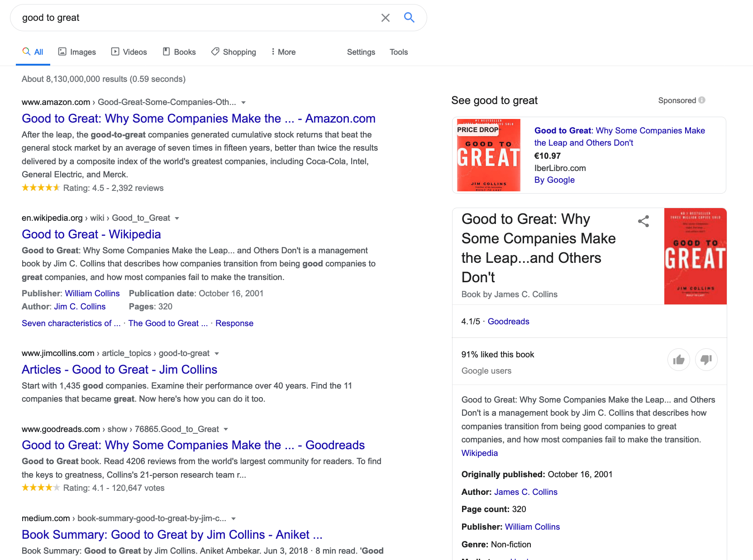Open 'Seven characteristics of ...' sitelink
This screenshot has height=560, width=753.
(71, 323)
